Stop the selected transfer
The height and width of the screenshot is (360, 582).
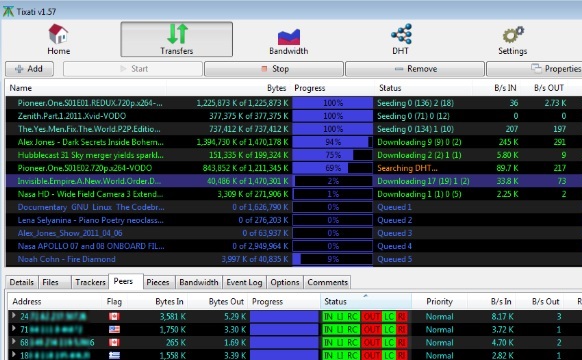coord(274,69)
